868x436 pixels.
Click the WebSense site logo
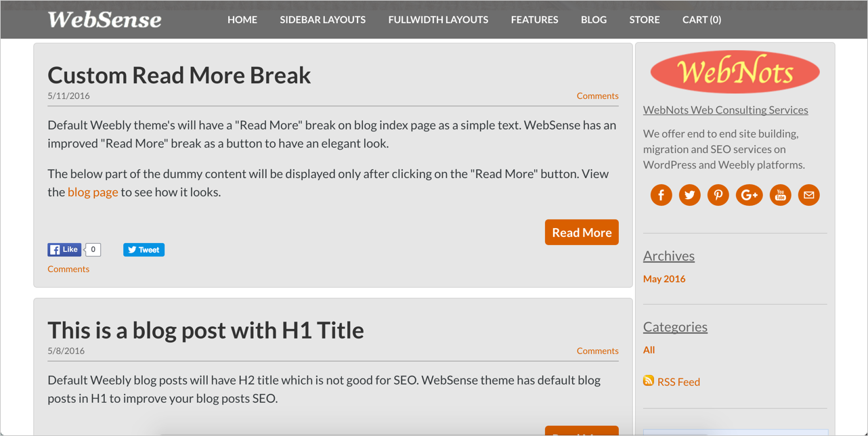(x=104, y=20)
